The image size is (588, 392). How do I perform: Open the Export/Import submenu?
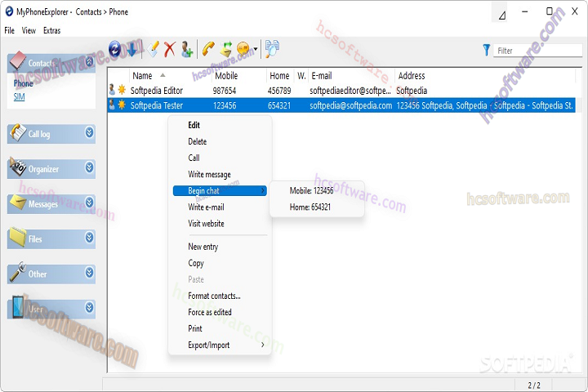coord(220,345)
